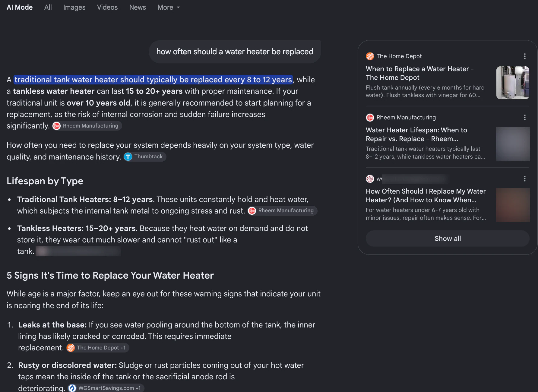538x392 pixels.
Task: Click The Home Depot logo in sources panel
Action: [370, 56]
